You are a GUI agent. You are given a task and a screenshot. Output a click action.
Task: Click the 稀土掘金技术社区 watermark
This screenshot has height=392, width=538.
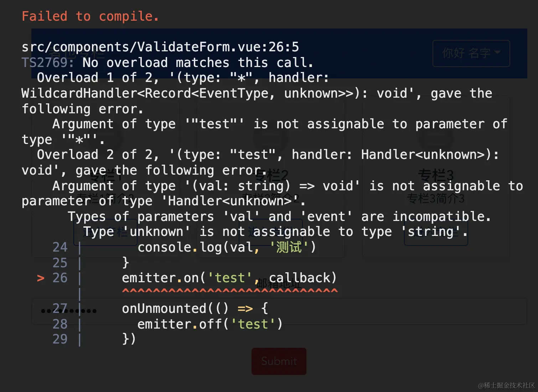point(506,385)
